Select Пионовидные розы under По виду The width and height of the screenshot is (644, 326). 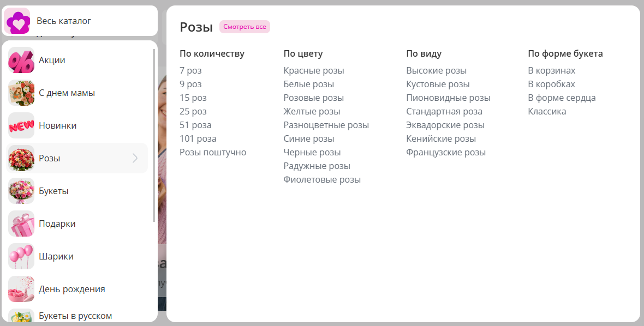[448, 98]
